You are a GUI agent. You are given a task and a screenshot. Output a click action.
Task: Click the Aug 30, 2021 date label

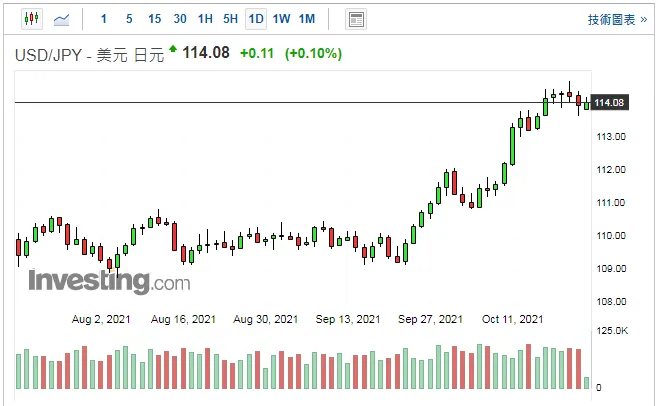pos(266,320)
